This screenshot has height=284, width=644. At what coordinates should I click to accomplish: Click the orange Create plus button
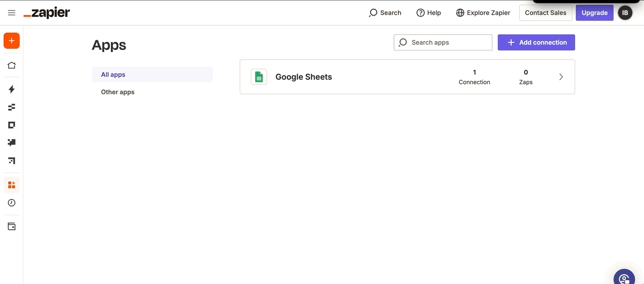pos(12,41)
